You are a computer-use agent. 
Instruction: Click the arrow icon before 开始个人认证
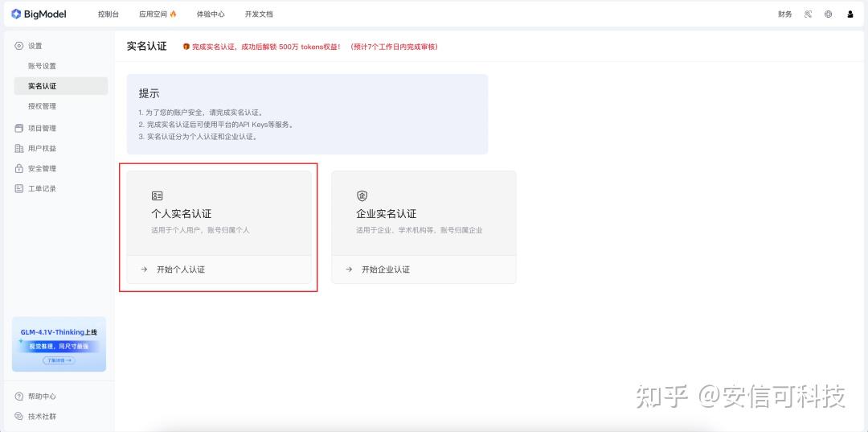tap(144, 269)
